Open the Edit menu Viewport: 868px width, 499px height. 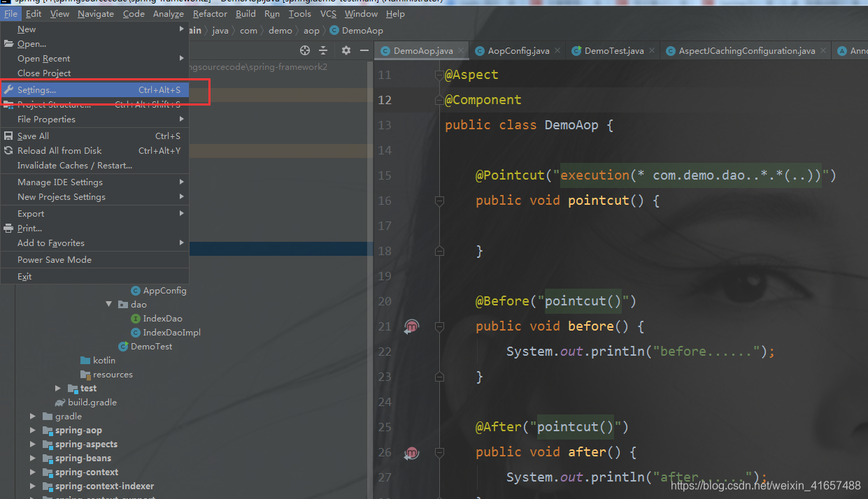pos(34,13)
